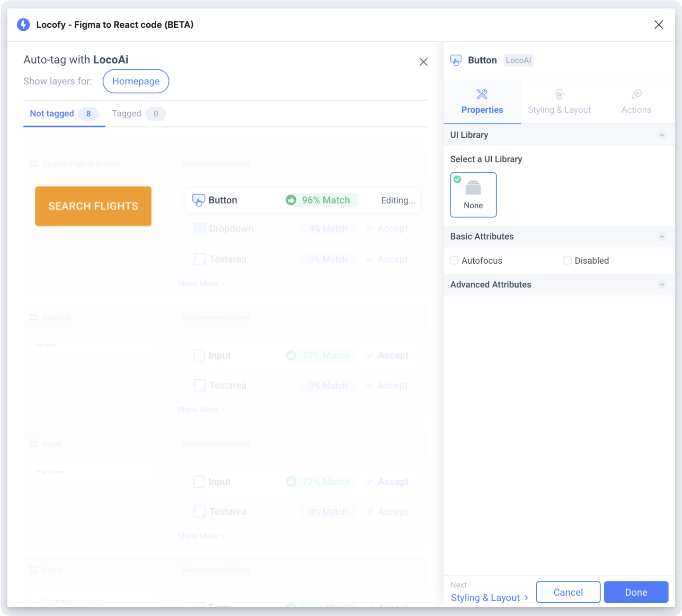Click the Locofy lightning bolt logo
682x616 pixels.
coord(23,25)
